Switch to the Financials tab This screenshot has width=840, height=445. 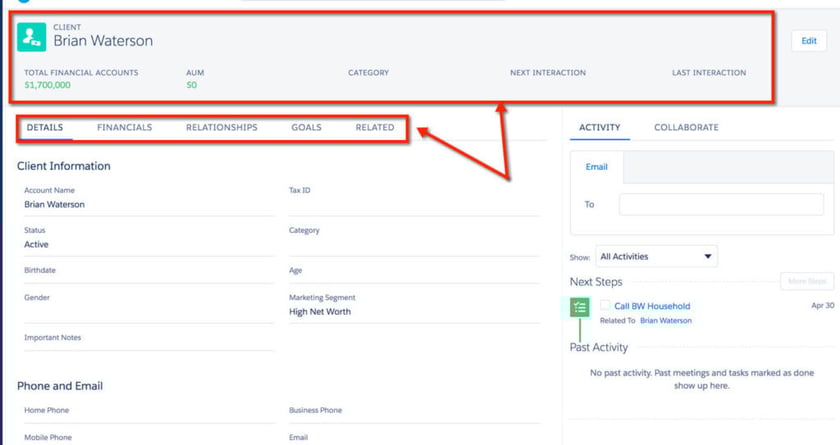124,127
